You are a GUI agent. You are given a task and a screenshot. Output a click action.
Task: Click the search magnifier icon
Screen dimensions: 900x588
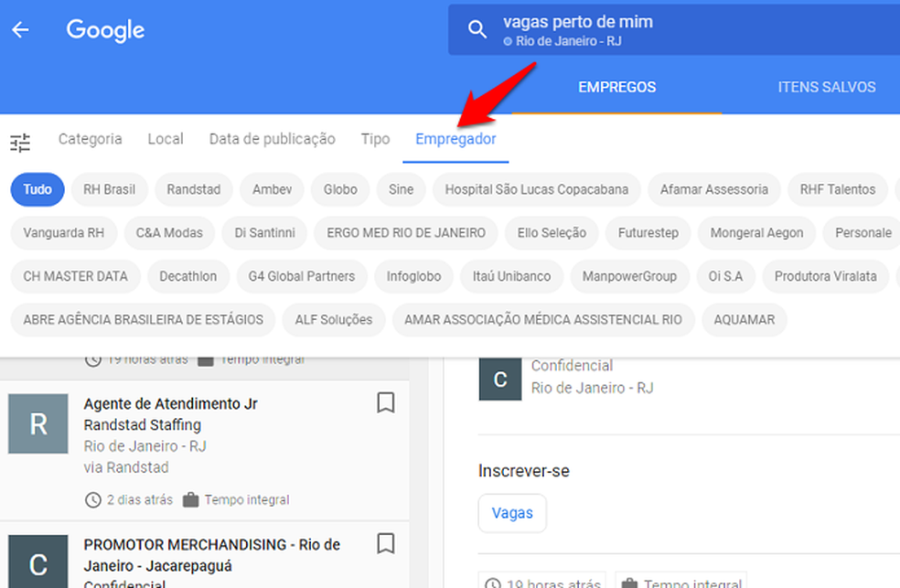(x=477, y=29)
